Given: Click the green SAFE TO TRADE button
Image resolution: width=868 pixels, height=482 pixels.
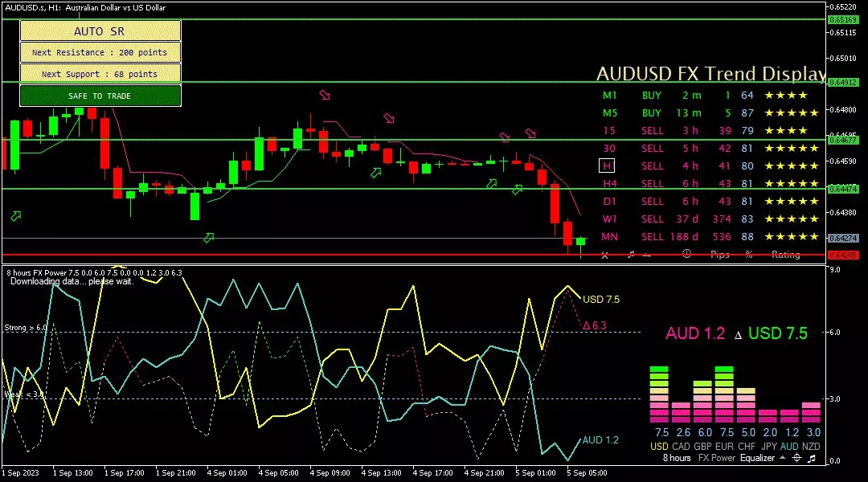Looking at the screenshot, I should [100, 96].
